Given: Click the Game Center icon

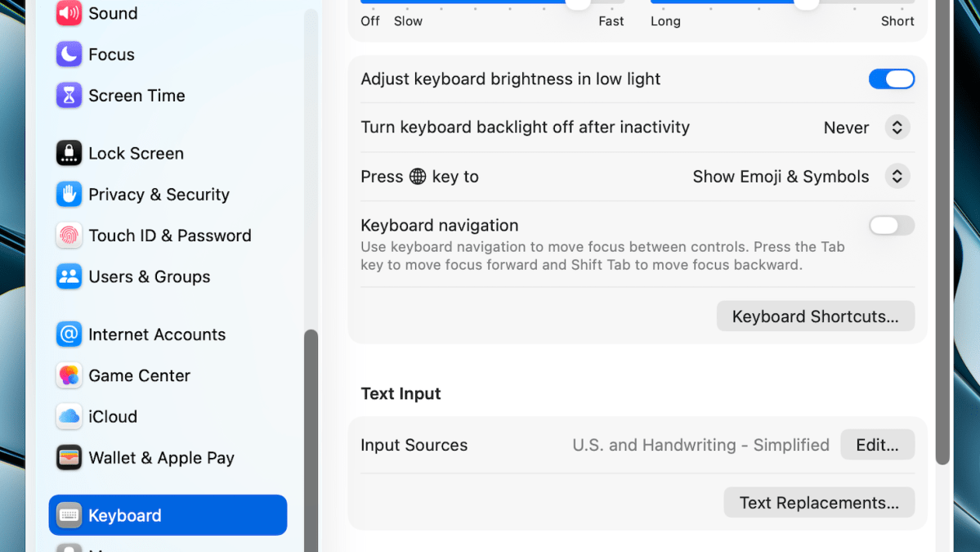Looking at the screenshot, I should tap(69, 375).
